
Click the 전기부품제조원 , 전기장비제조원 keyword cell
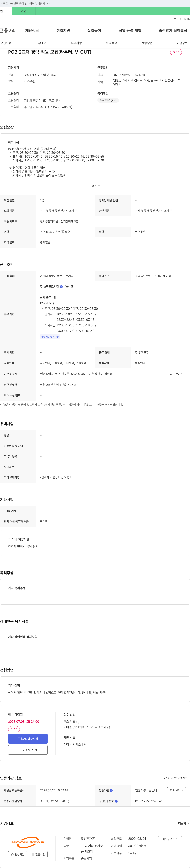59,221
